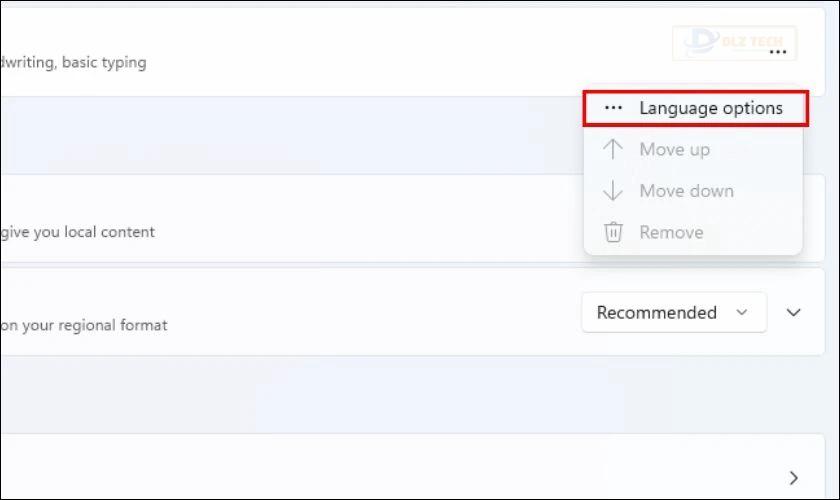The height and width of the screenshot is (500, 840).
Task: Click the DLZ Tech watermark logo
Action: pyautogui.click(x=734, y=42)
